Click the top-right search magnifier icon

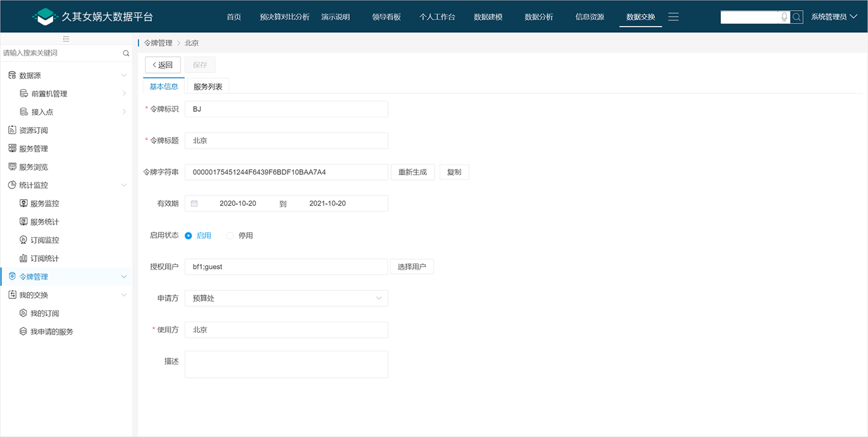point(796,17)
